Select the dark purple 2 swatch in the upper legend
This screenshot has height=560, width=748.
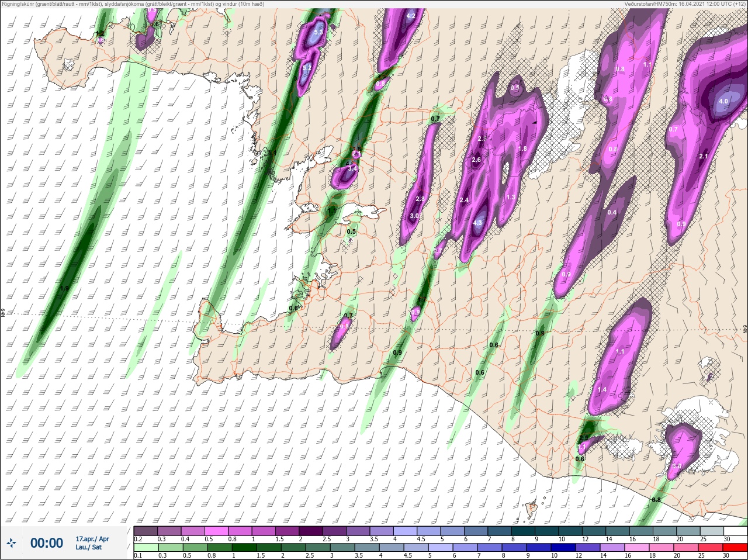tap(311, 531)
